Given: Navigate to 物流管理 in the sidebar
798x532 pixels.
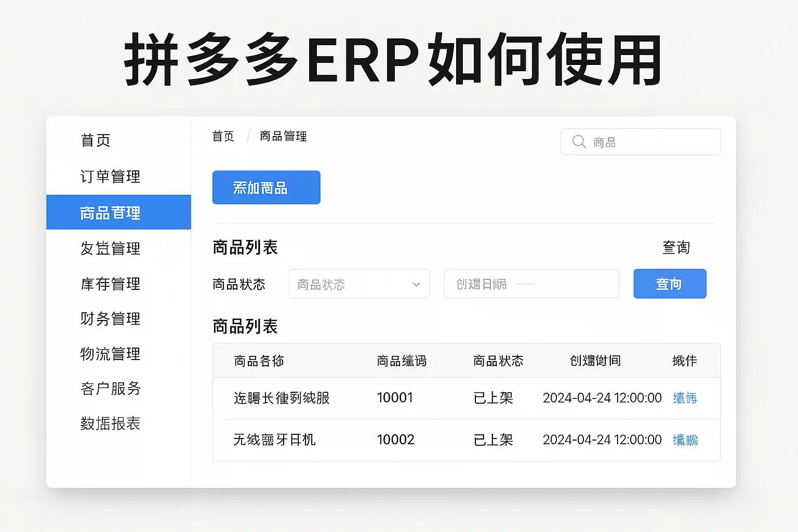Looking at the screenshot, I should pos(110,354).
